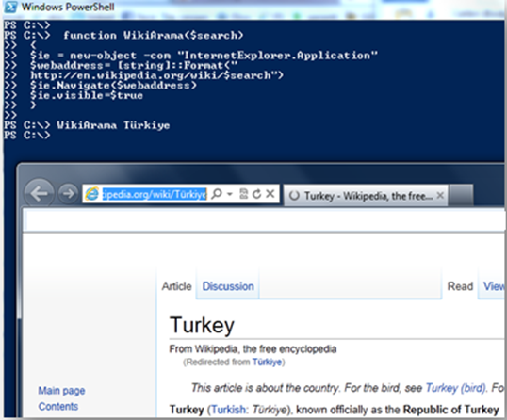
Task: Click the function WikiArama($search) line
Action: pyautogui.click(x=153, y=35)
